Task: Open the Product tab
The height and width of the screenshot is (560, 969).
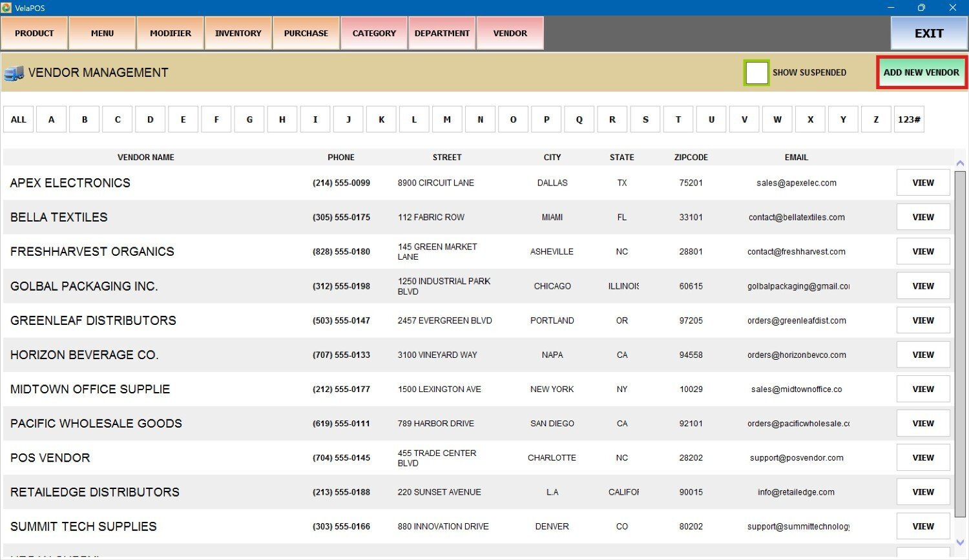Action: point(34,34)
